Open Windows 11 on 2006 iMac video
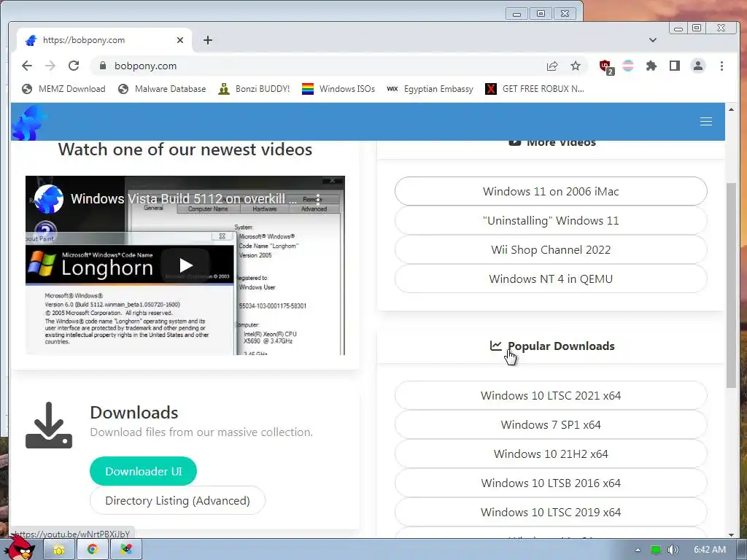 click(x=551, y=191)
